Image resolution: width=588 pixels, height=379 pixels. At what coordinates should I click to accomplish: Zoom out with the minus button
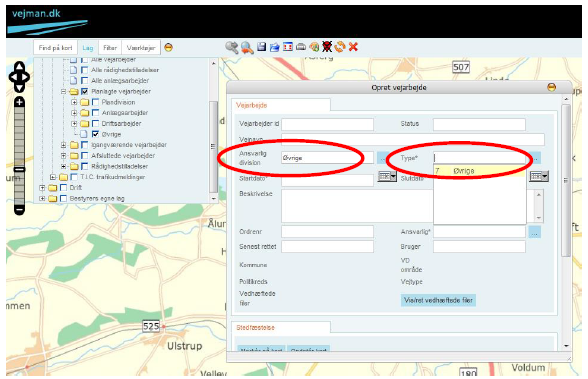(x=20, y=209)
